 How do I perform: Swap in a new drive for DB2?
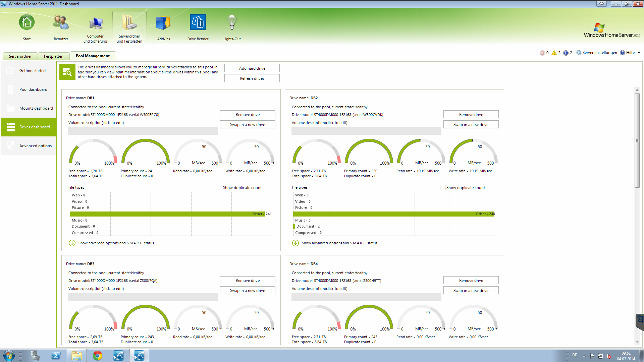click(x=471, y=124)
